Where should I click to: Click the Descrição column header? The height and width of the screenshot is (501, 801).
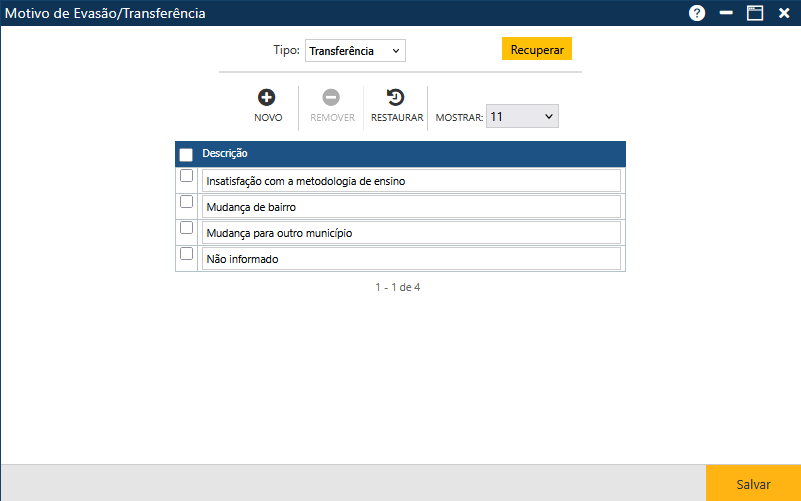coord(225,154)
